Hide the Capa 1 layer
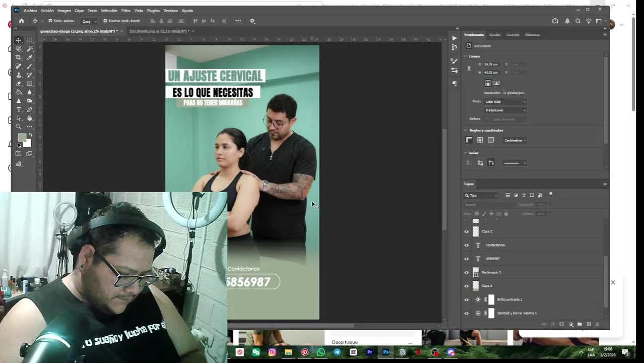Screen dimensions: 644x363 [466, 286]
